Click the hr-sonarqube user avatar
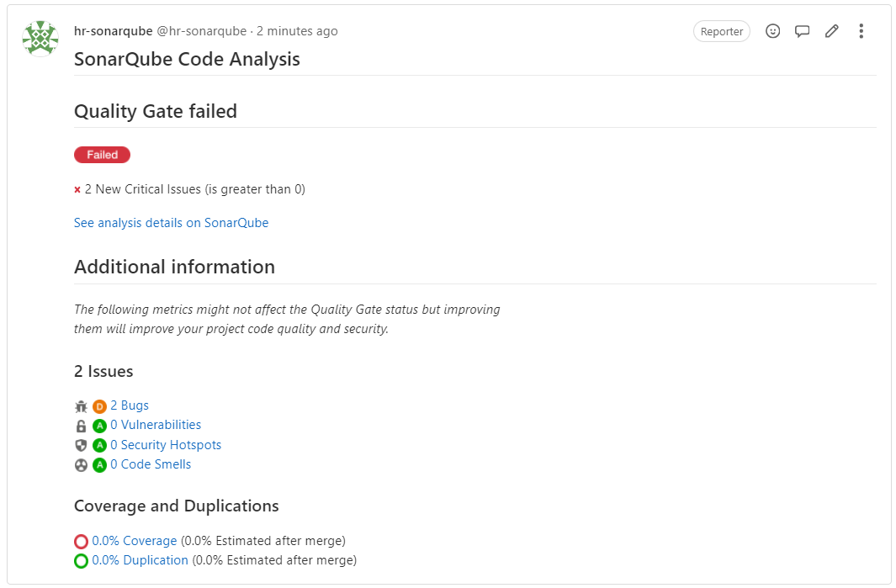The width and height of the screenshot is (896, 588). click(x=40, y=39)
